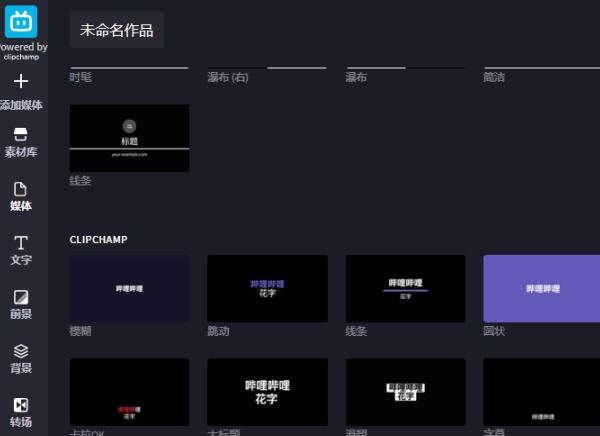600x436 pixels.
Task: Open the 转场 transitions panel
Action: tap(21, 405)
